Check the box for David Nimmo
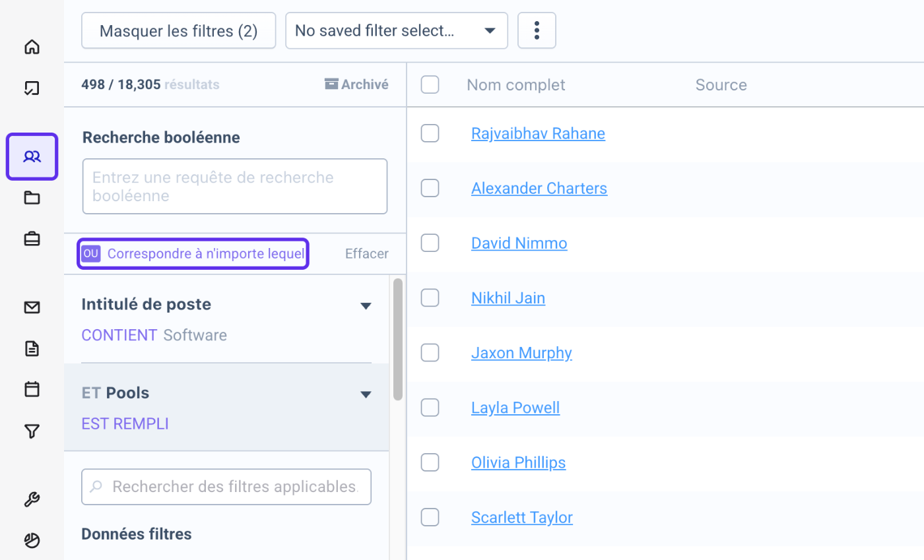 (x=430, y=243)
